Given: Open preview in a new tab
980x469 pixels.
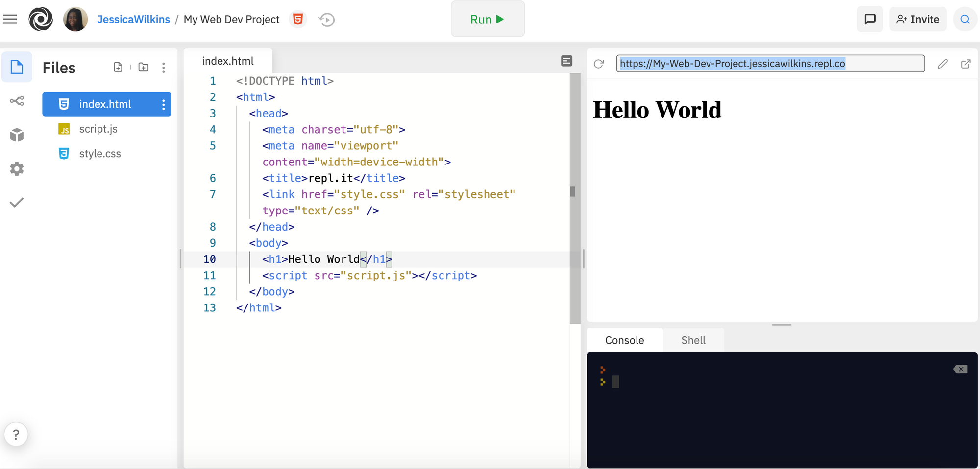Looking at the screenshot, I should pyautogui.click(x=966, y=64).
